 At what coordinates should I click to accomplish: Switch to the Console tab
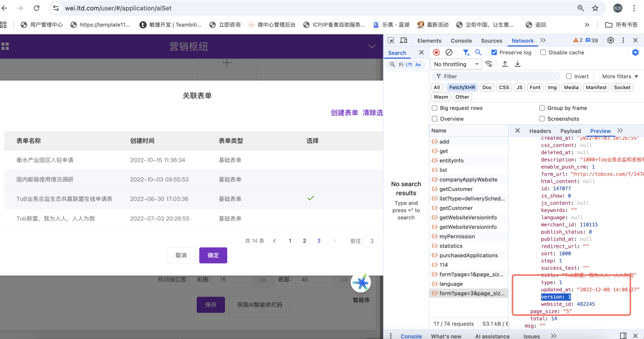[x=461, y=41]
